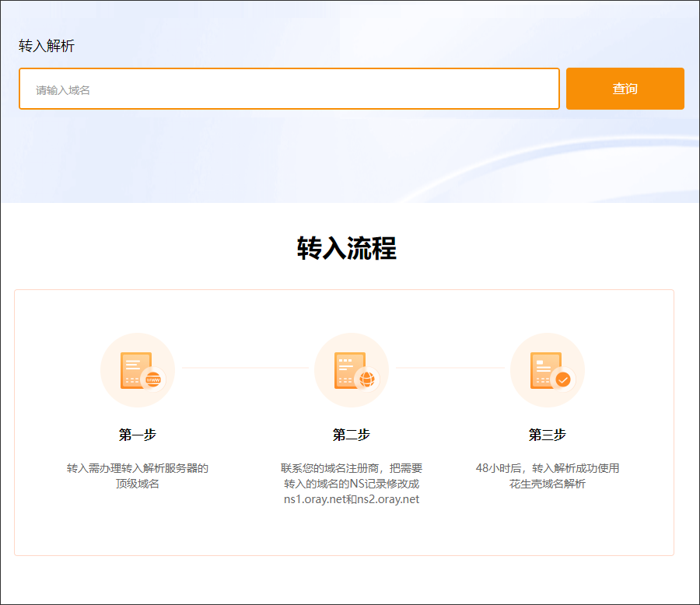Click the text ns1.oray.net和ns2.oray.net
The width and height of the screenshot is (700, 605).
click(352, 499)
